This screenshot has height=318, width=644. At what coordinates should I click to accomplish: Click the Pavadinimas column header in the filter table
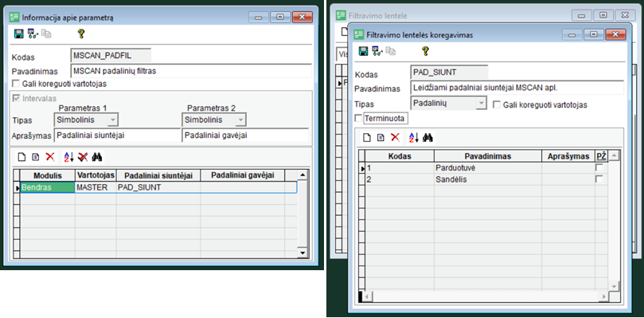pyautogui.click(x=488, y=156)
